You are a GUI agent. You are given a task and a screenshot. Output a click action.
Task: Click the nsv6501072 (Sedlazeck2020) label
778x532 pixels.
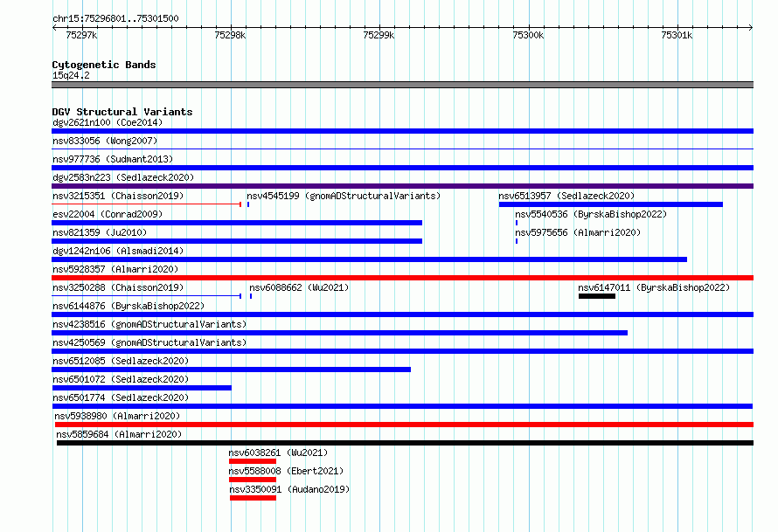[x=121, y=379]
